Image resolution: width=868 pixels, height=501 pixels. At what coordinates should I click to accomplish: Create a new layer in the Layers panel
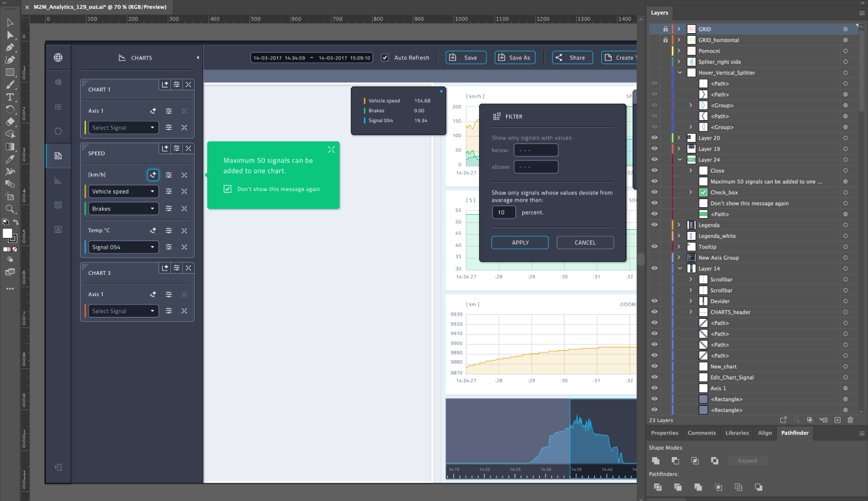[837, 420]
